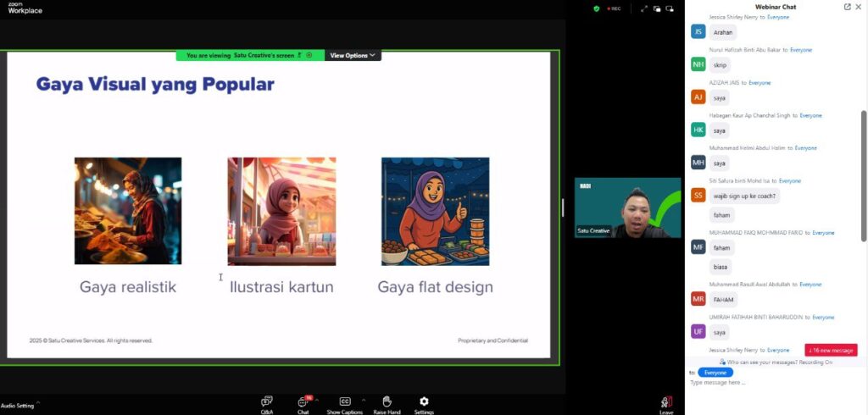
Task: Select the Everyone recipient dropdown
Action: 715,372
